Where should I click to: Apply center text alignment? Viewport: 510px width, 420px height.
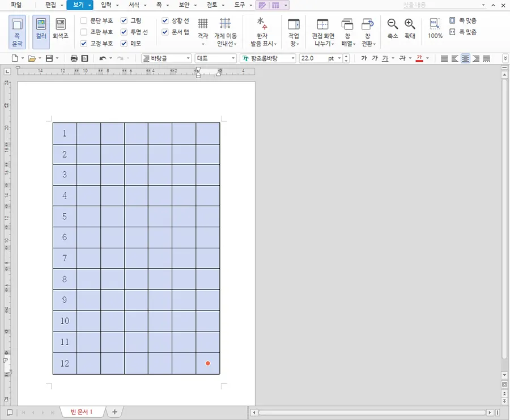465,58
